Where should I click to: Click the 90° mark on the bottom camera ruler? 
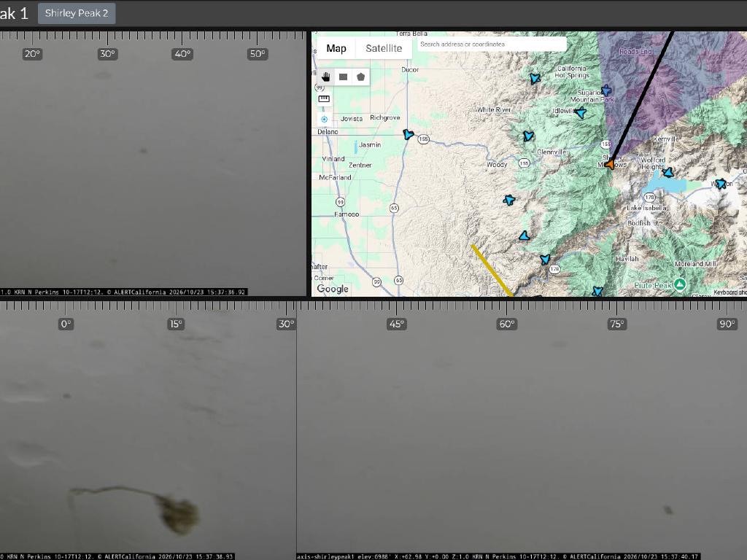pyautogui.click(x=727, y=324)
